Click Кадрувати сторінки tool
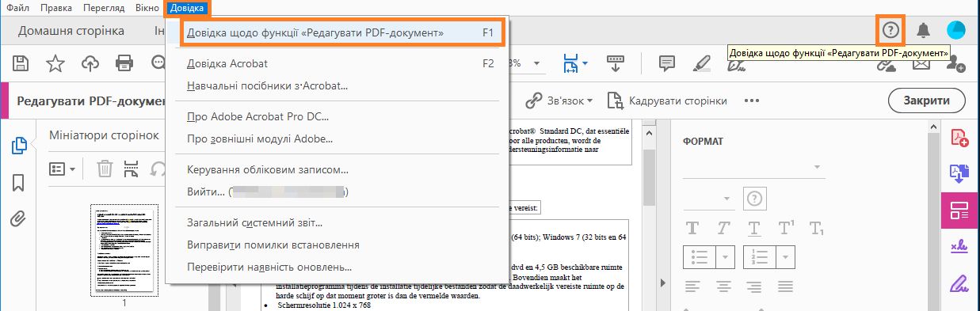980x311 pixels. click(667, 101)
